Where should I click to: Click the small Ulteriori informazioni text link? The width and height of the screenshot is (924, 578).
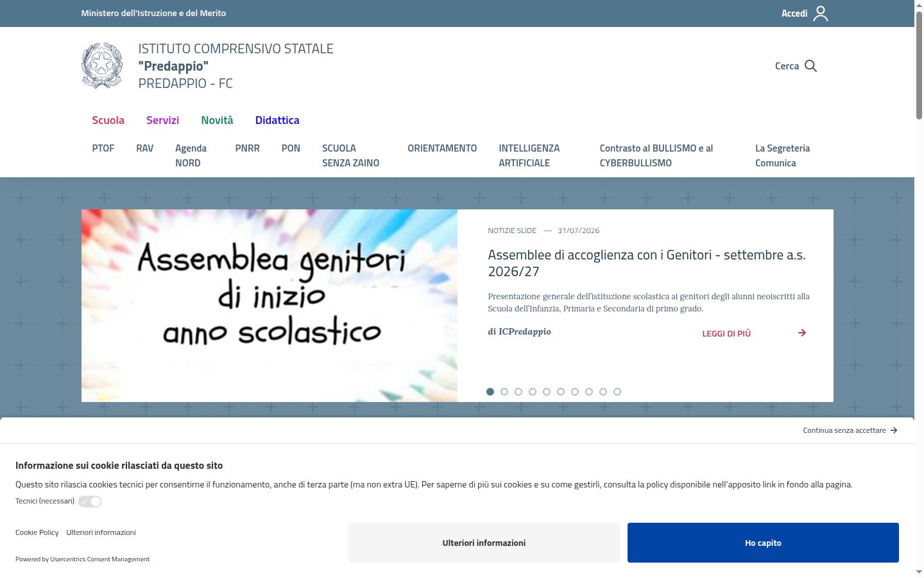click(x=101, y=532)
